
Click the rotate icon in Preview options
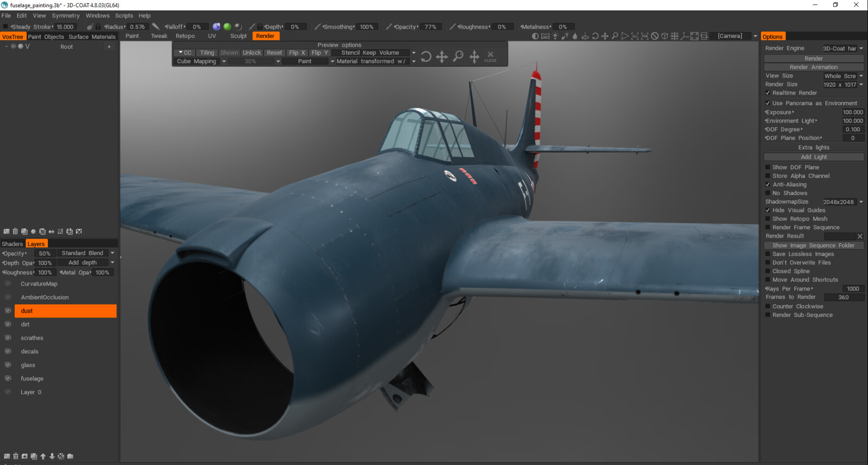coord(426,56)
